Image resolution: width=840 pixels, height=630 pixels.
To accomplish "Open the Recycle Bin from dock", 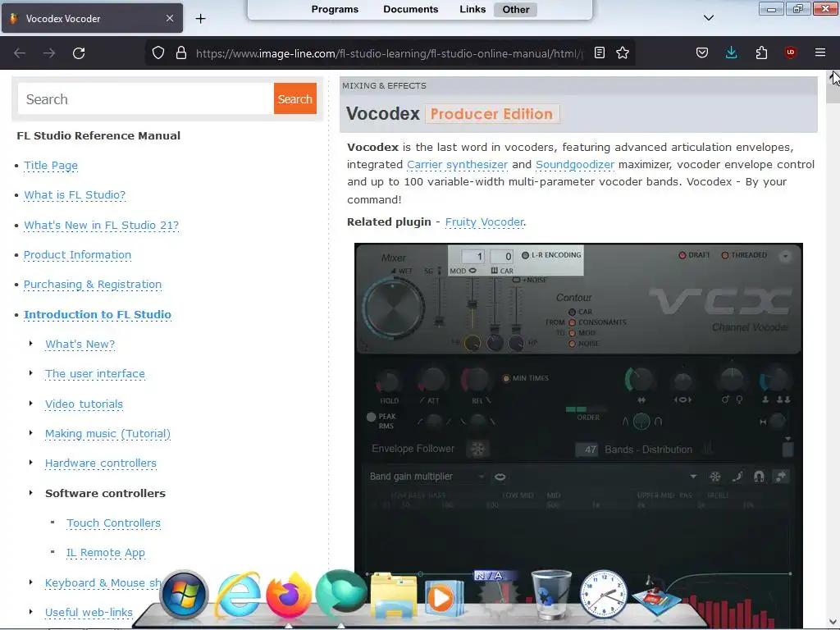I will pos(551,594).
